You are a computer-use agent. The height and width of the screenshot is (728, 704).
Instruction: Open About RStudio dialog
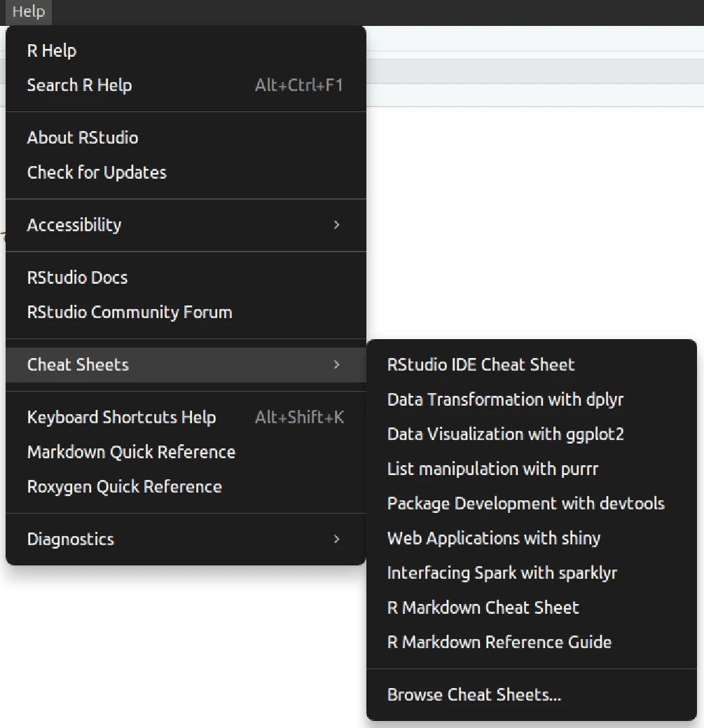[186, 138]
